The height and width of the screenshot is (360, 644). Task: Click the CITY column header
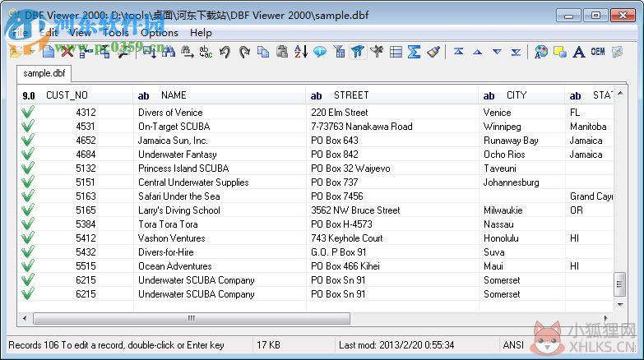pos(521,95)
